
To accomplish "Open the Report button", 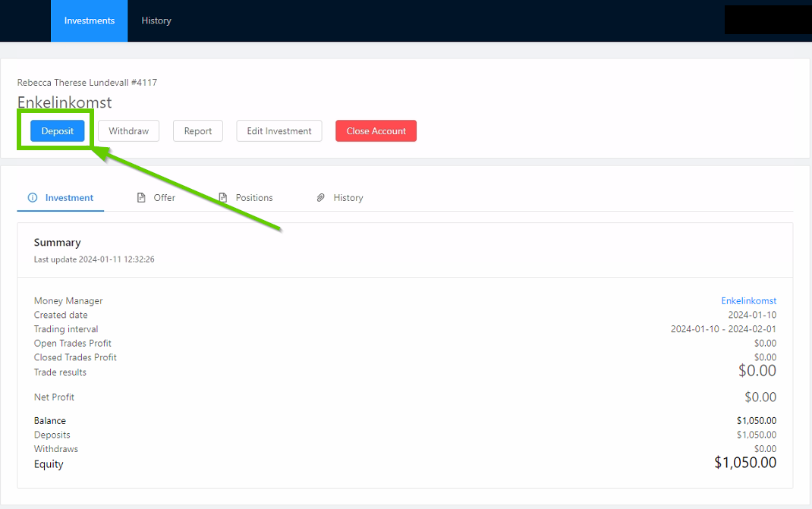I will point(198,131).
